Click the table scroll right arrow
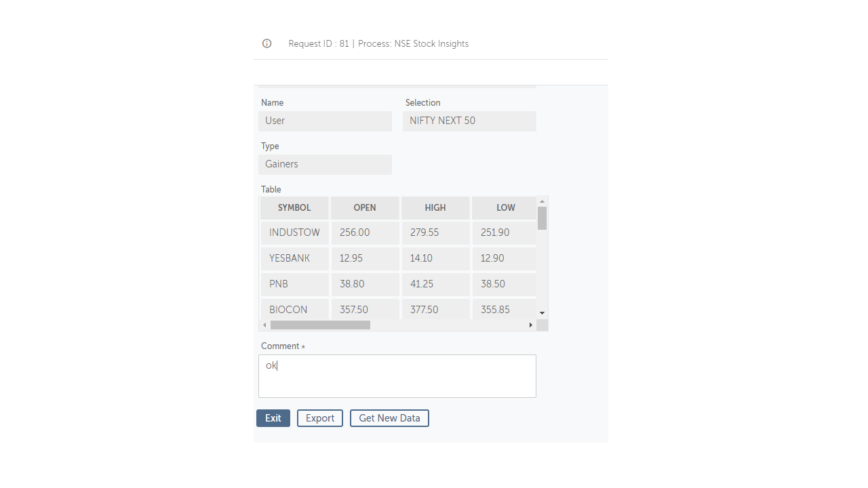 click(x=531, y=325)
